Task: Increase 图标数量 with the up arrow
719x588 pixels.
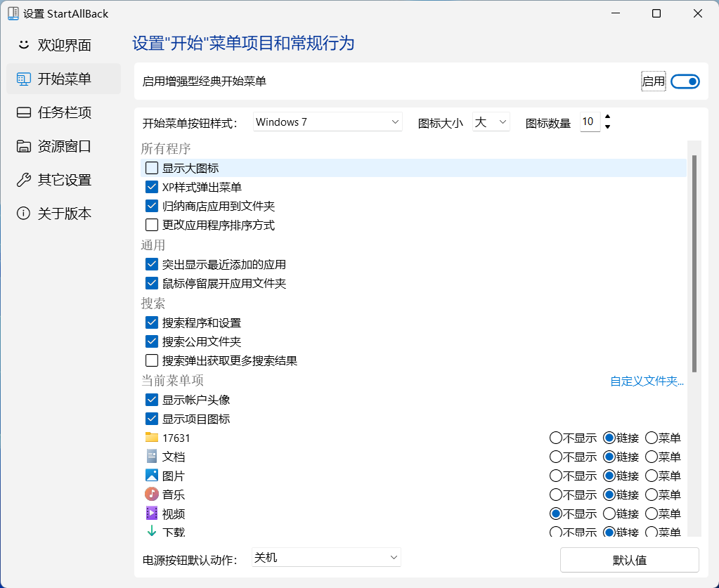Action: pos(607,117)
